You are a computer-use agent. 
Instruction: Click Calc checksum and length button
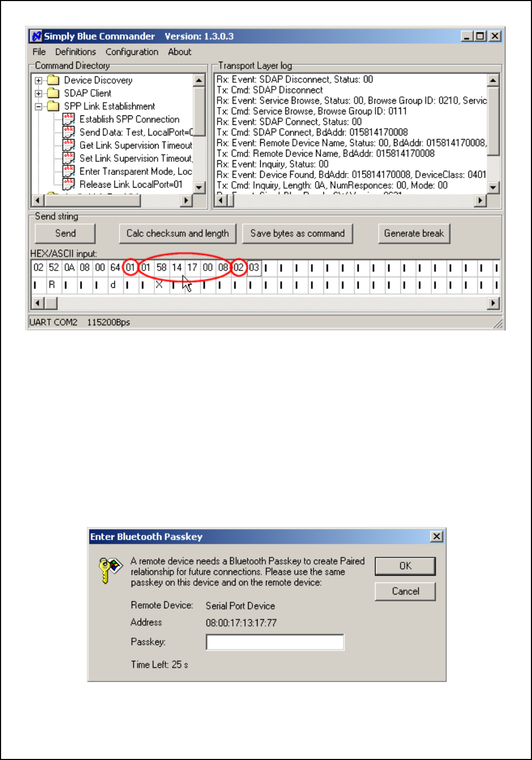coord(178,233)
